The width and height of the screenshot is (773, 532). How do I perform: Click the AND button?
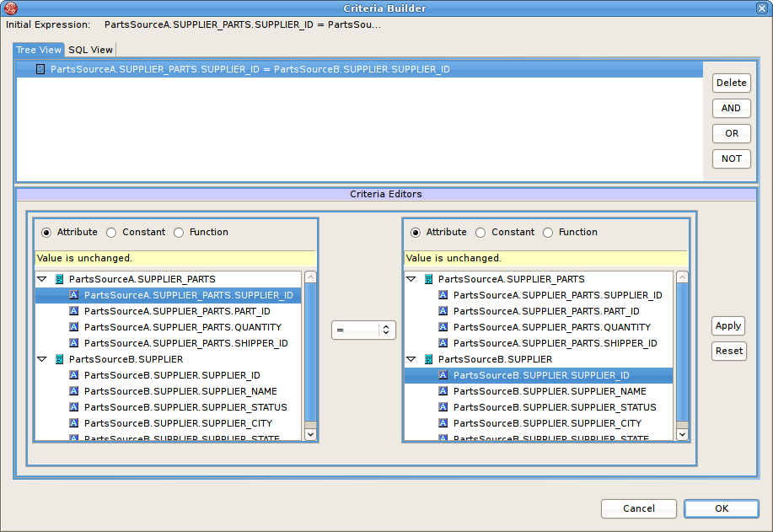731,108
